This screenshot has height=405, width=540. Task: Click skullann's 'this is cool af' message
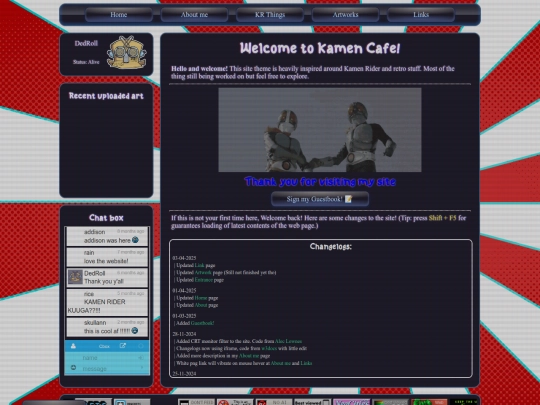coord(107,331)
